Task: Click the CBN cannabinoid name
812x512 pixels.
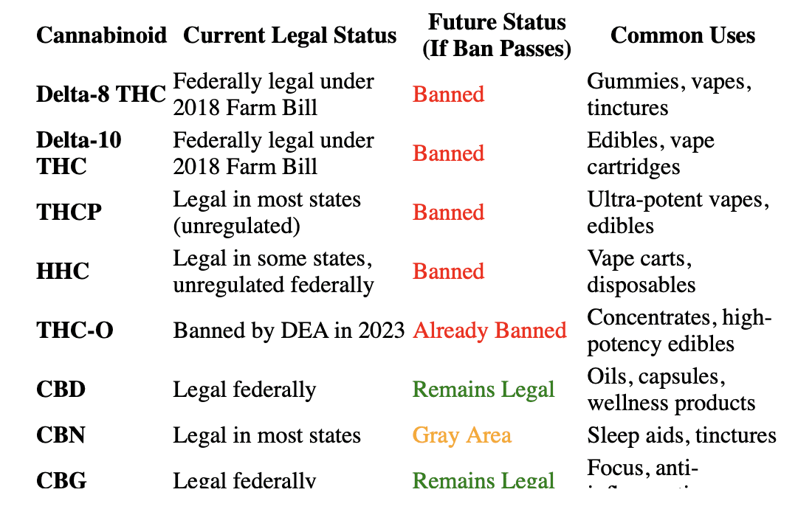Action: pos(61,435)
